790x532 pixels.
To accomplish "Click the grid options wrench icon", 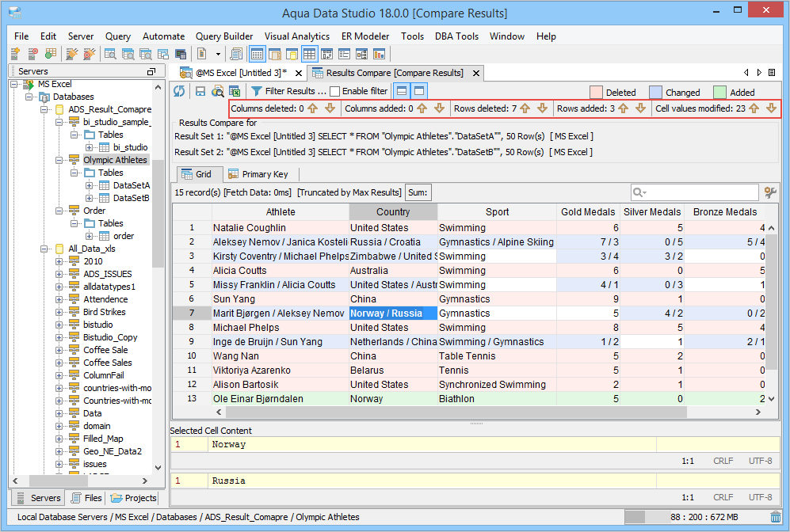I will (770, 192).
